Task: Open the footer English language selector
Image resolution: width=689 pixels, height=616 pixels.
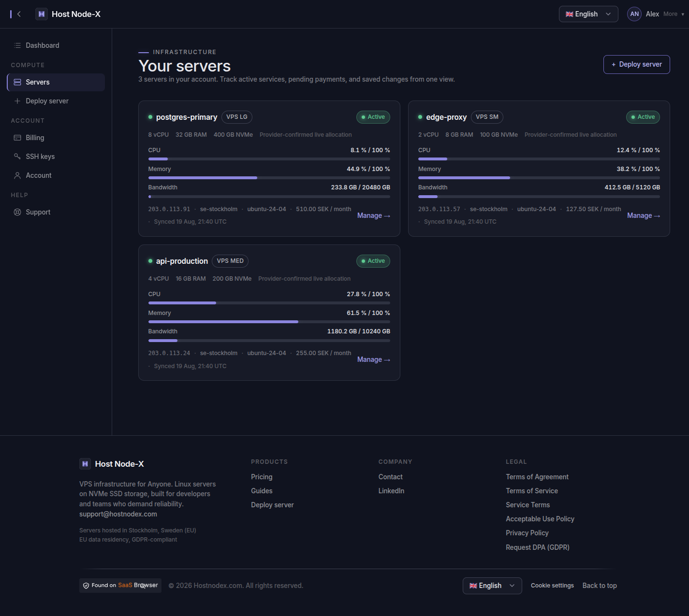Action: coord(492,586)
